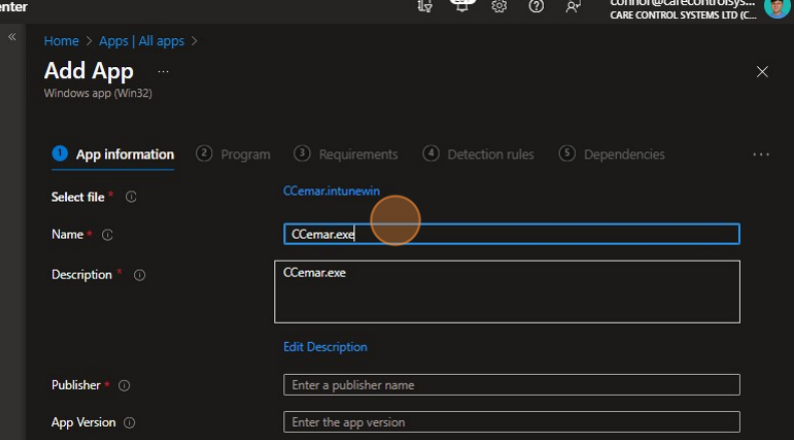Click the info icon beside Select file

[131, 197]
